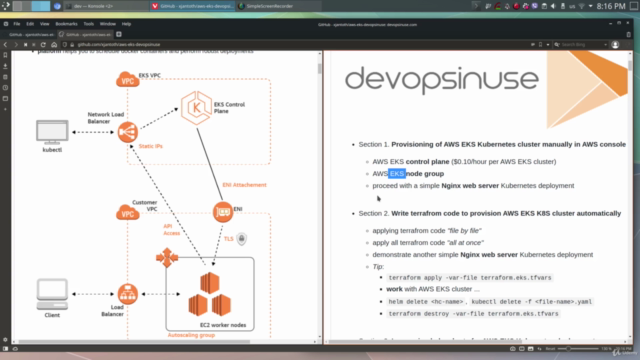Viewport: 640px width, 360px height.
Task: Open the KDE application launcher
Action: [6, 6]
